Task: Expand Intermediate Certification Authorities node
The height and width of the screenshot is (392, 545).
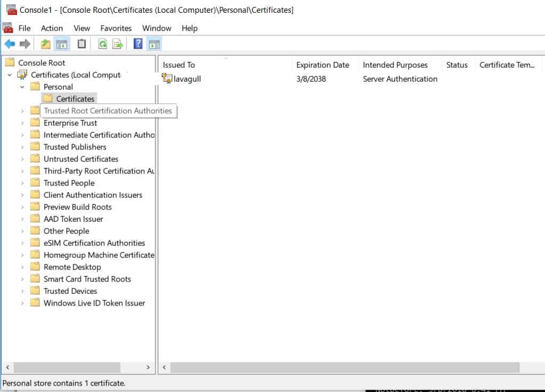Action: [22, 135]
